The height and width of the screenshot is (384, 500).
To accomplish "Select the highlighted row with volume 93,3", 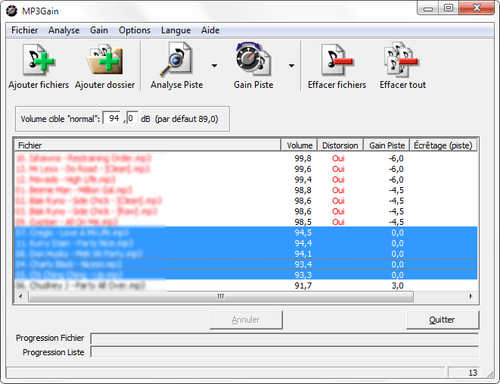I will pos(246,275).
